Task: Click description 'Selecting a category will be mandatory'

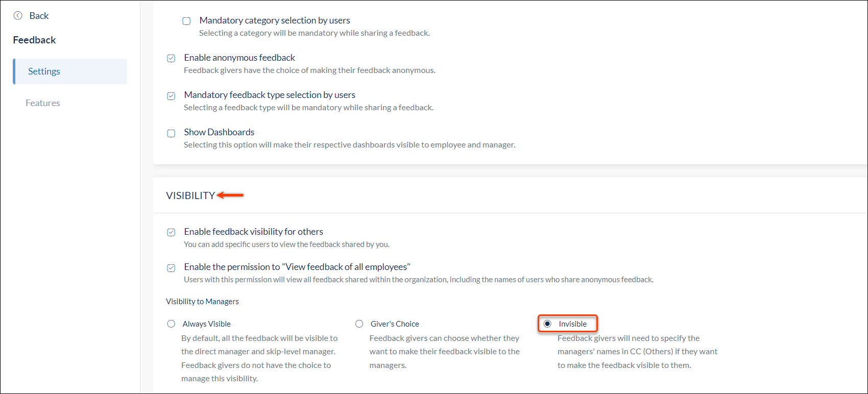Action: [315, 33]
